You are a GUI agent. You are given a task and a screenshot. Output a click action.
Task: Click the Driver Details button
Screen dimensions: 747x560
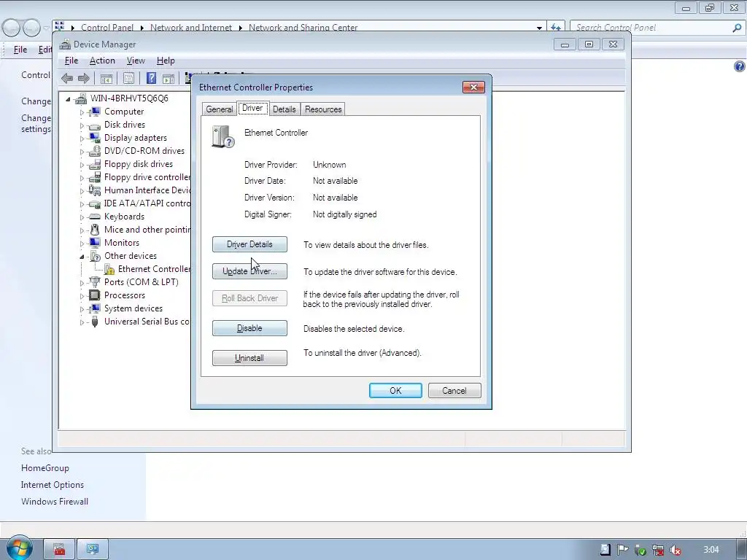[x=249, y=244]
